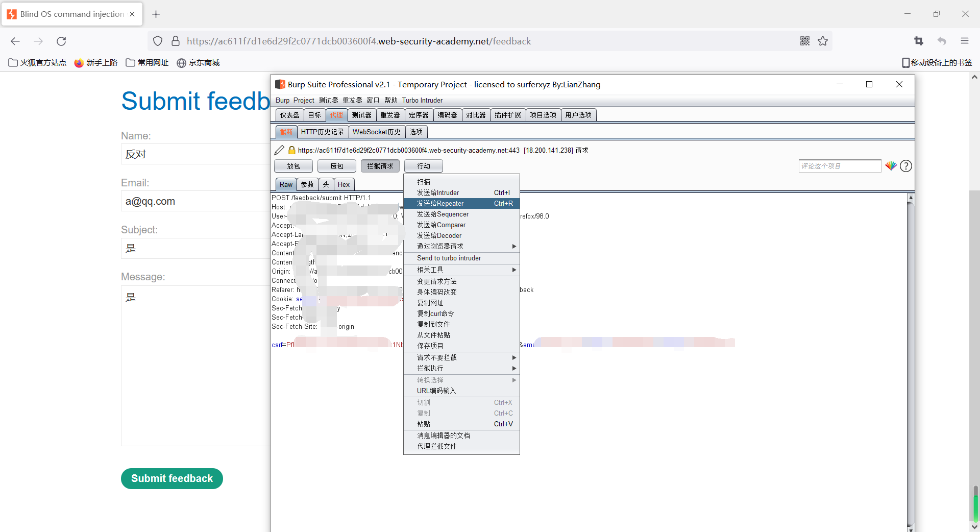The height and width of the screenshot is (532, 980).
Task: Open the highlight color picker icon
Action: coord(891,166)
